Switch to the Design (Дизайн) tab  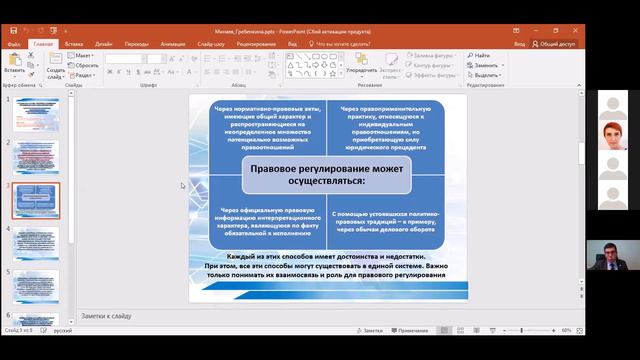click(x=104, y=44)
